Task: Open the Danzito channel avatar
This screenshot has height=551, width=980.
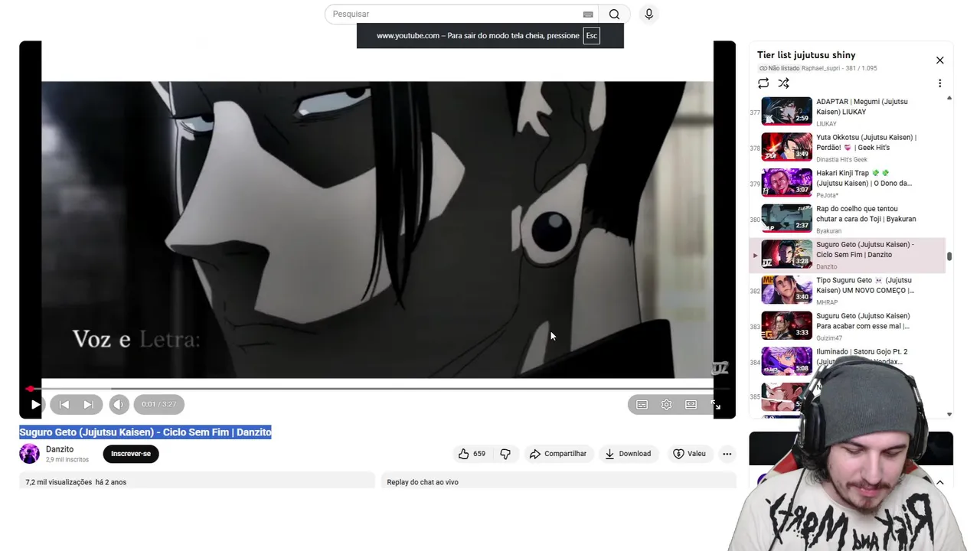Action: [29, 454]
